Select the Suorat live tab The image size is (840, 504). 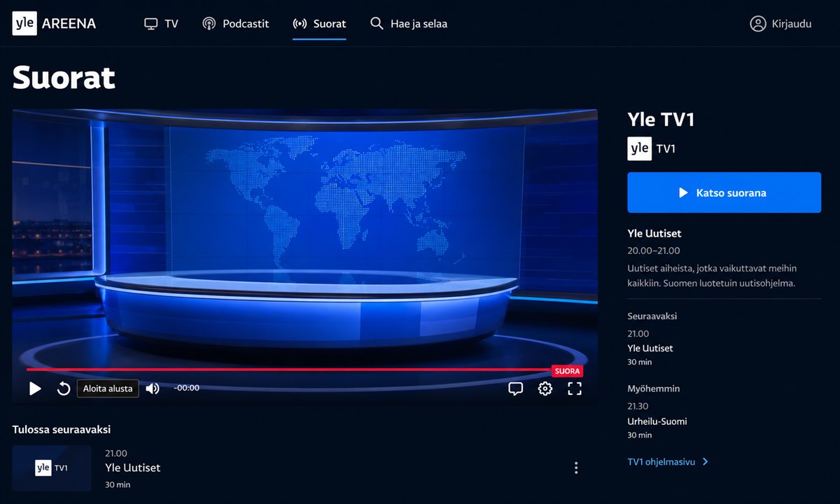(x=319, y=24)
